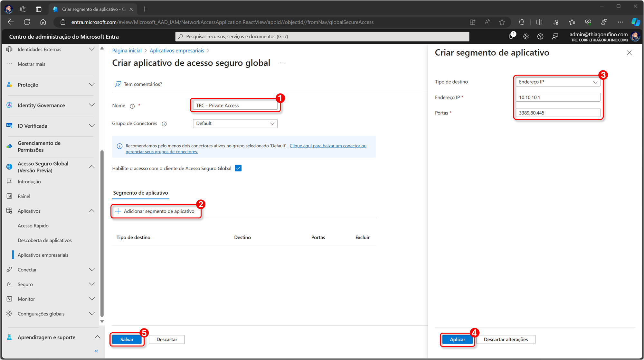Click Descartar button
Image resolution: width=644 pixels, height=360 pixels.
coord(167,339)
